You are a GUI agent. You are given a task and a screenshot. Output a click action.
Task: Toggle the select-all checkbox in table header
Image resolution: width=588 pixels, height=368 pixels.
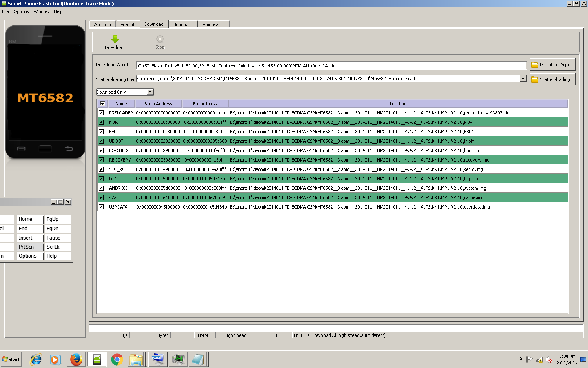(102, 103)
